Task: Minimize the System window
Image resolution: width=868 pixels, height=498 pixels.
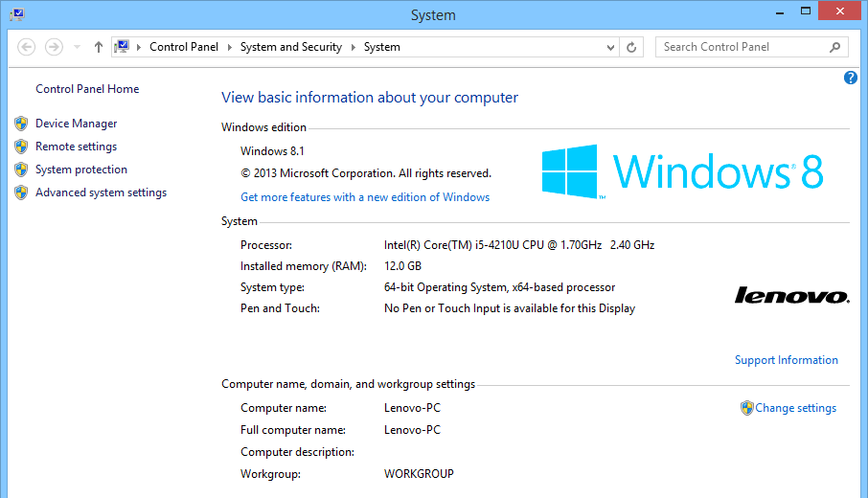Action: (780, 11)
